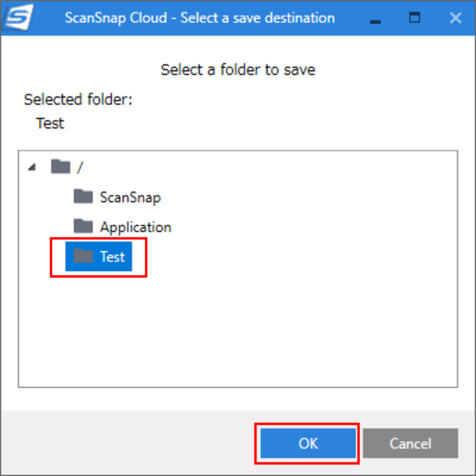Screen dimensions: 476x476
Task: Collapse the root folder tree arrow
Action: coord(32,167)
